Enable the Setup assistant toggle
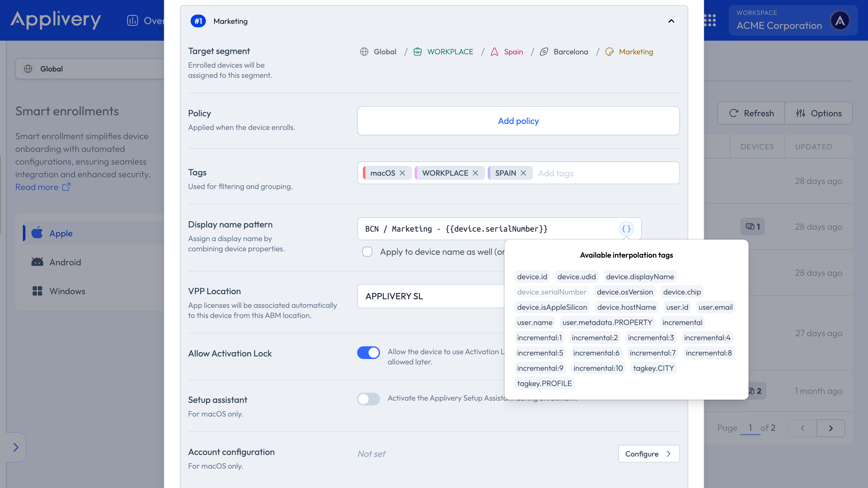868x488 pixels. [x=368, y=399]
